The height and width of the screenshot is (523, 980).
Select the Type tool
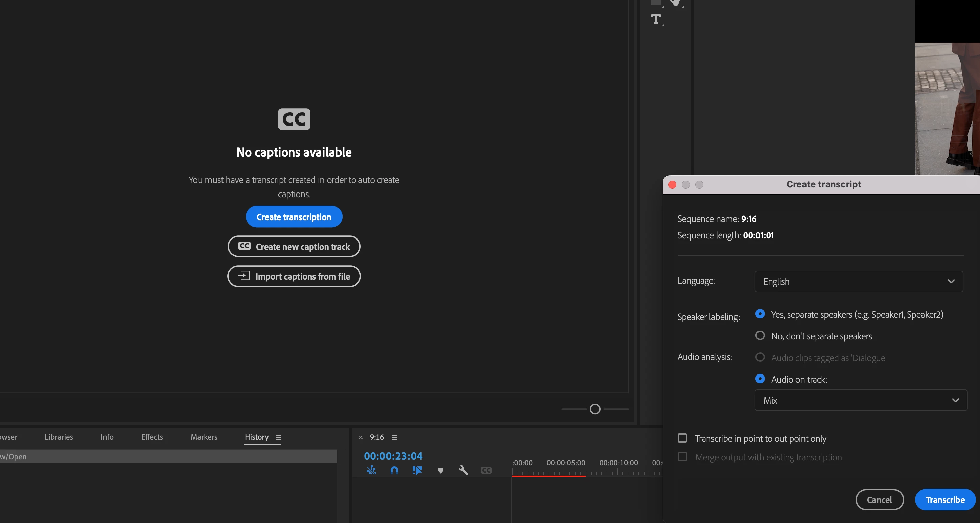click(x=655, y=19)
